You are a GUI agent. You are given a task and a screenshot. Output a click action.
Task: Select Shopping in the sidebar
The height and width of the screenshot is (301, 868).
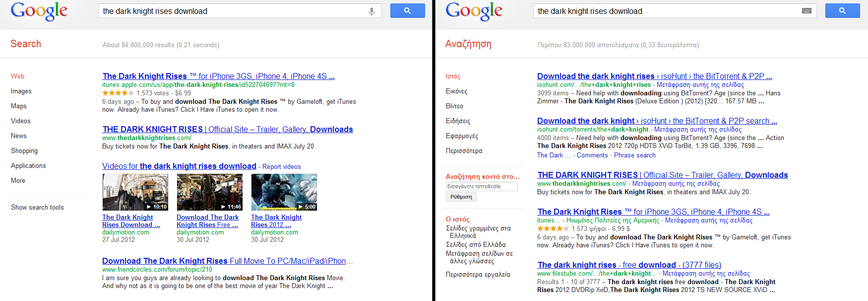click(24, 150)
